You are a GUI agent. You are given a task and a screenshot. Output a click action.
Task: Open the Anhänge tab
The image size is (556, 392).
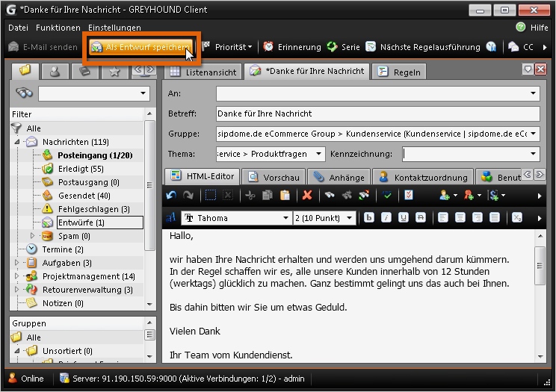339,177
